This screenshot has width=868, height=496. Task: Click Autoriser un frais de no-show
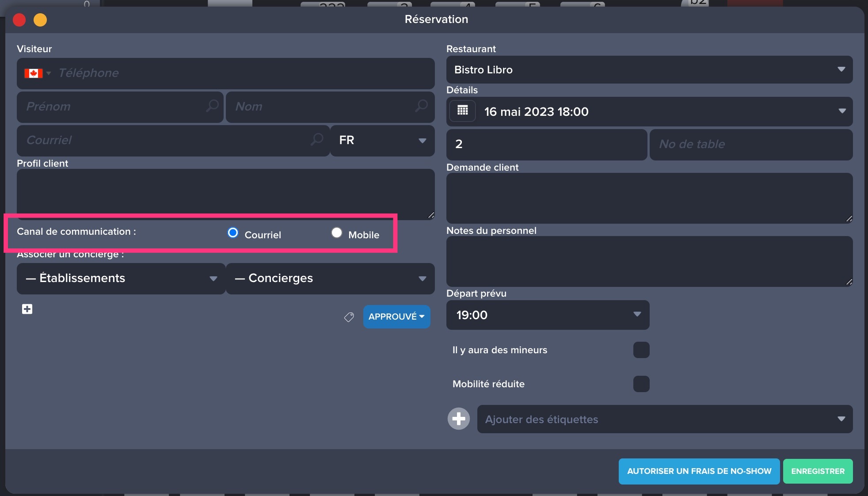(699, 471)
